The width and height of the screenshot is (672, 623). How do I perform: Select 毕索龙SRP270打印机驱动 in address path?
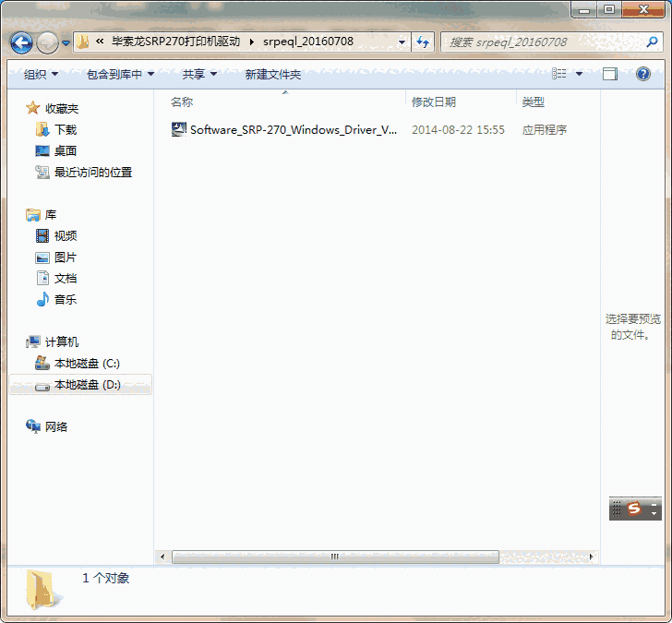175,42
